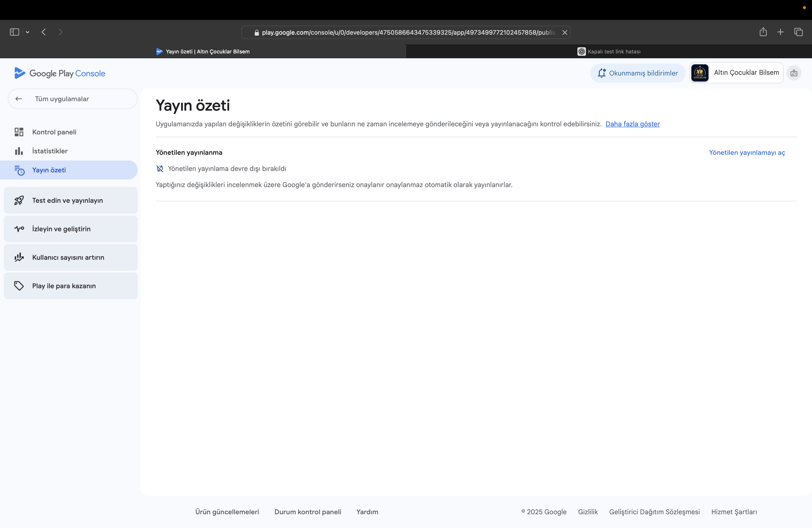Open the account badge icon at top right
The image size is (812, 528).
coord(793,73)
